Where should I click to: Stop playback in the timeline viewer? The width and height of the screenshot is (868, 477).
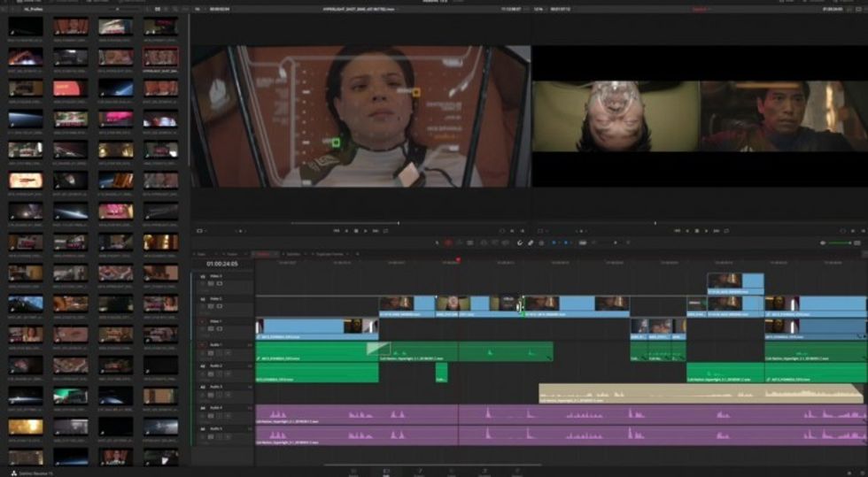coord(697,231)
